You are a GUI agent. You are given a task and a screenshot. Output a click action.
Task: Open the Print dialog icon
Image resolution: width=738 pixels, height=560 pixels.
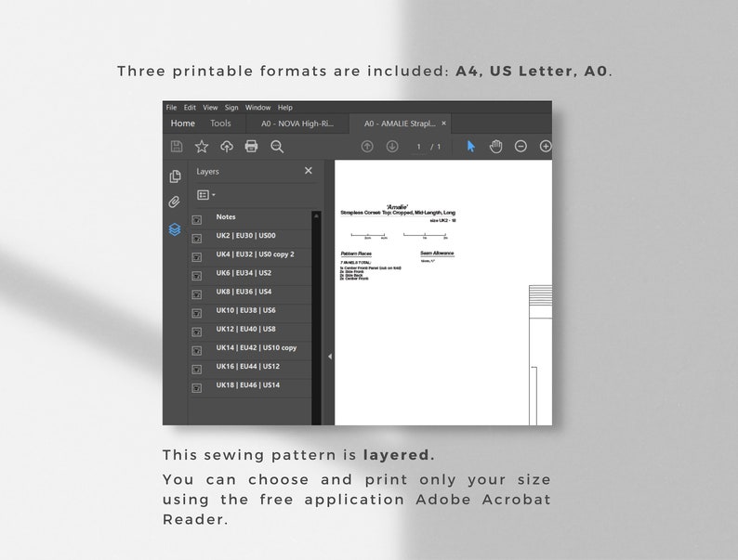251,146
